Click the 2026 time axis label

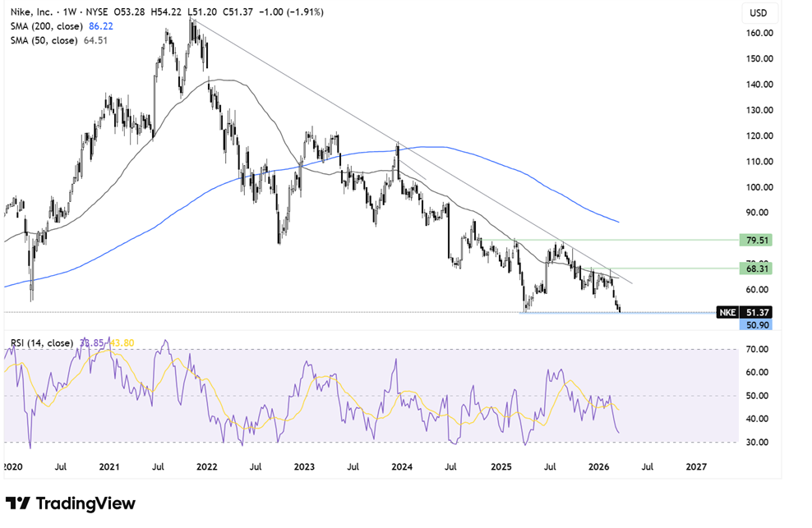click(x=598, y=467)
